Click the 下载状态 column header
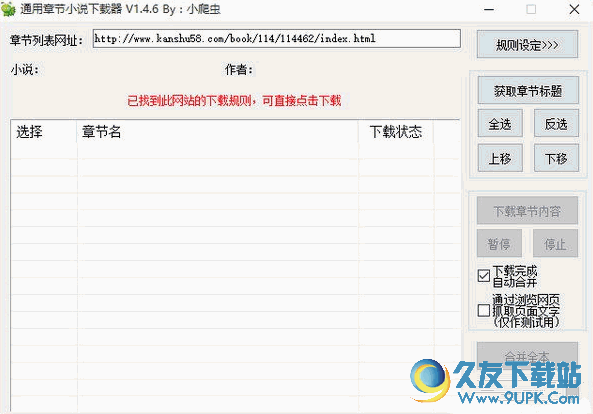 pos(396,132)
